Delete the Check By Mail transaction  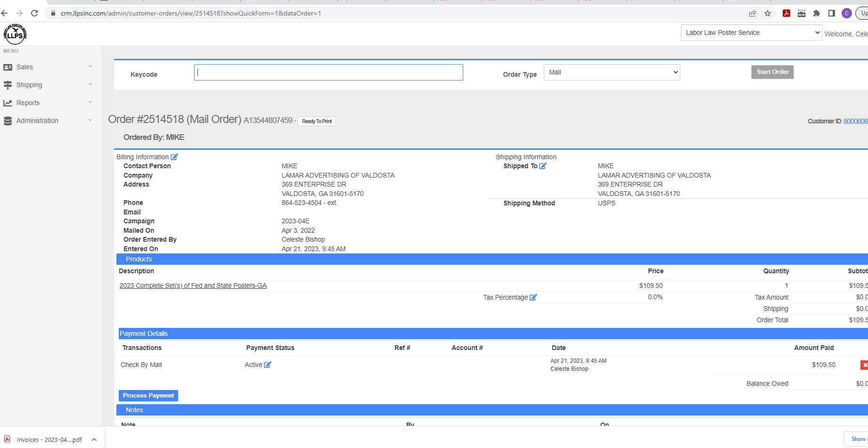coord(864,365)
